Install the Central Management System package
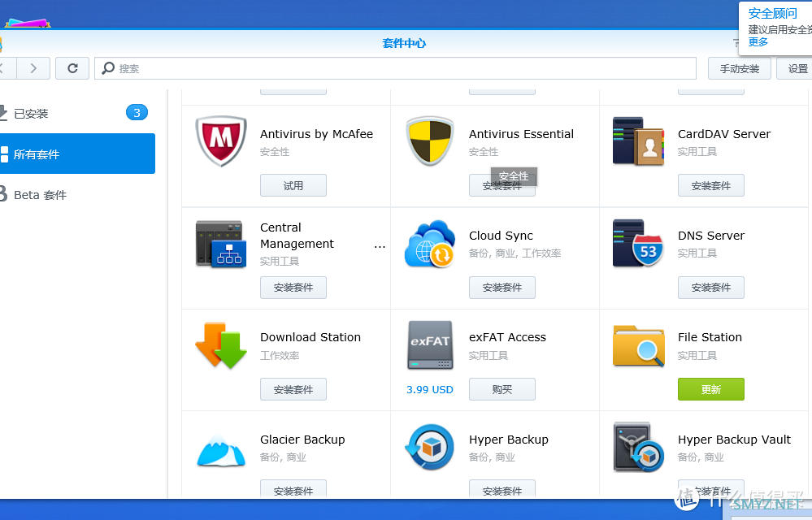 293,287
